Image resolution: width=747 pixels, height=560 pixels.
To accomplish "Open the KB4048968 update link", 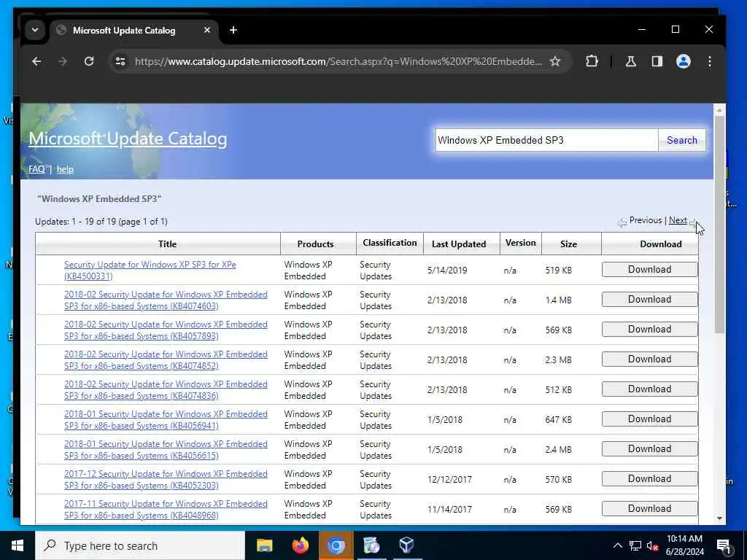I will click(166, 510).
